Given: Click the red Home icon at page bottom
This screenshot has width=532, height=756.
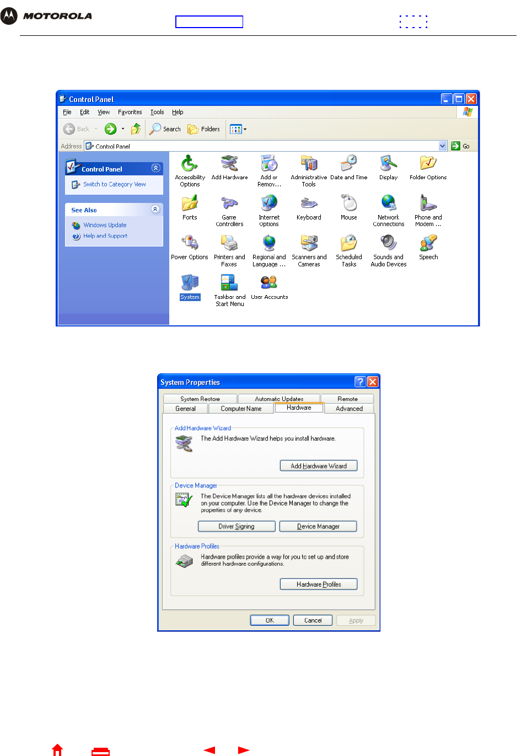Looking at the screenshot, I should coord(57,750).
